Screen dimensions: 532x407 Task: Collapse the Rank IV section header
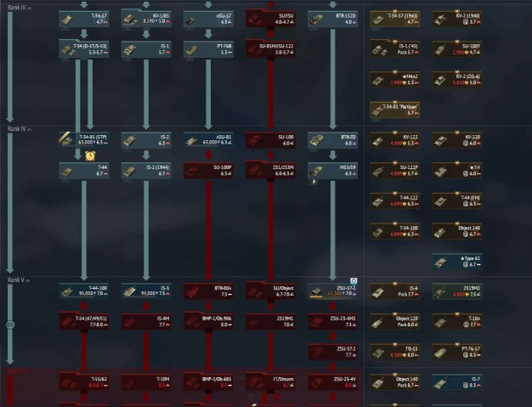tap(19, 128)
